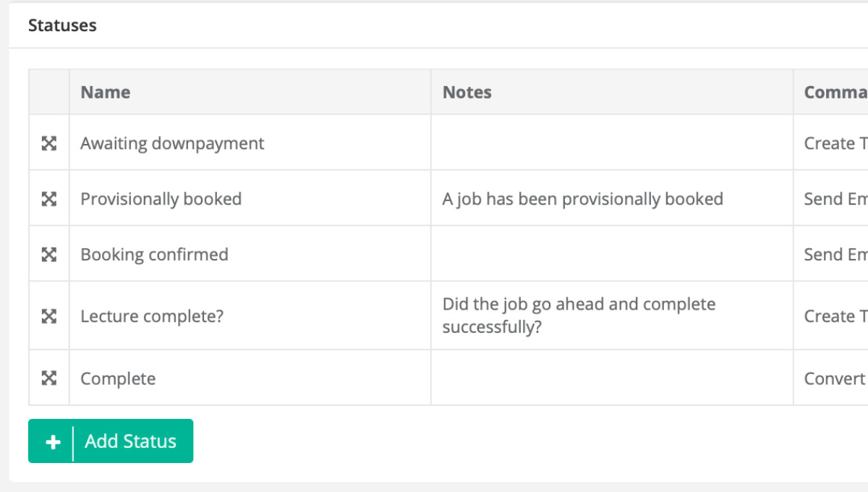Select the Awaiting downpayment status name
Screen dimensions: 868x492
click(x=172, y=143)
